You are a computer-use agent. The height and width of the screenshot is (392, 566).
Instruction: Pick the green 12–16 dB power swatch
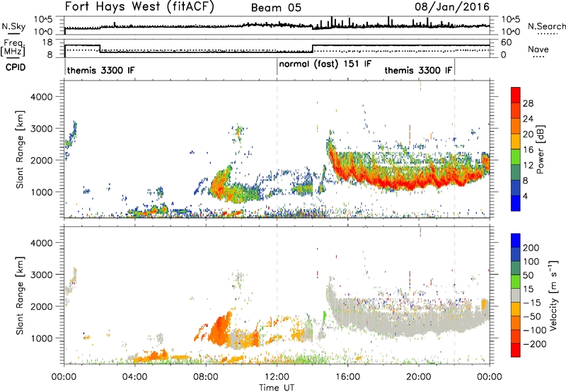click(x=516, y=156)
